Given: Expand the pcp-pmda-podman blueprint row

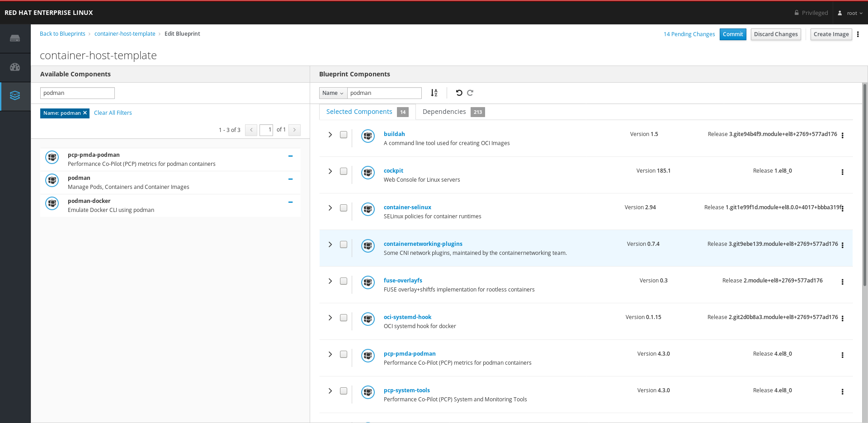Looking at the screenshot, I should click(x=330, y=354).
